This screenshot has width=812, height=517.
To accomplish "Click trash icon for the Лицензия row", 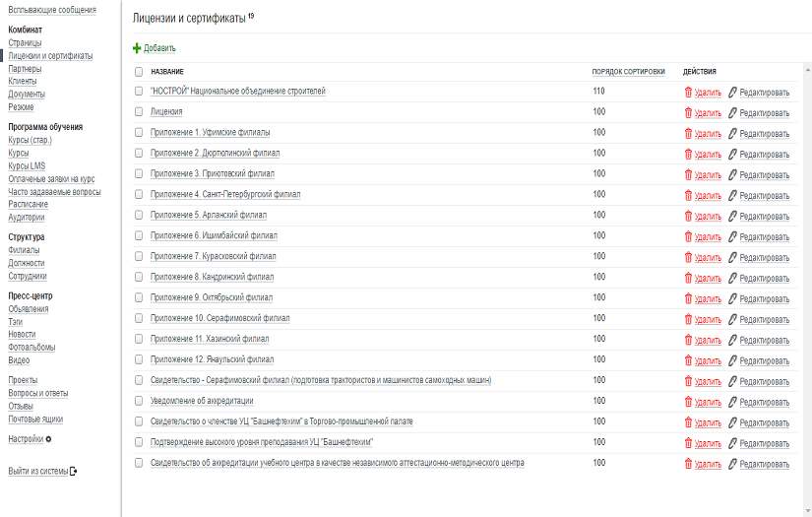I will point(688,112).
